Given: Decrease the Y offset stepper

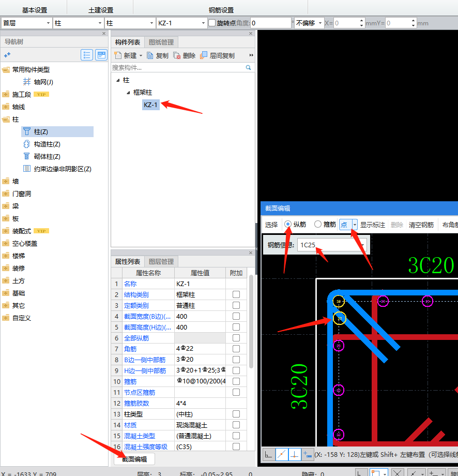Looking at the screenshot, I should pos(413,25).
